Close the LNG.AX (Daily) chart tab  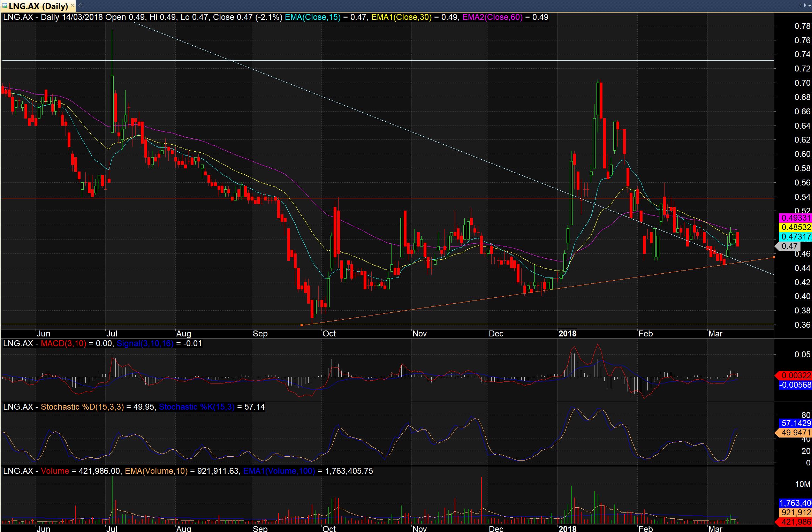point(72,6)
